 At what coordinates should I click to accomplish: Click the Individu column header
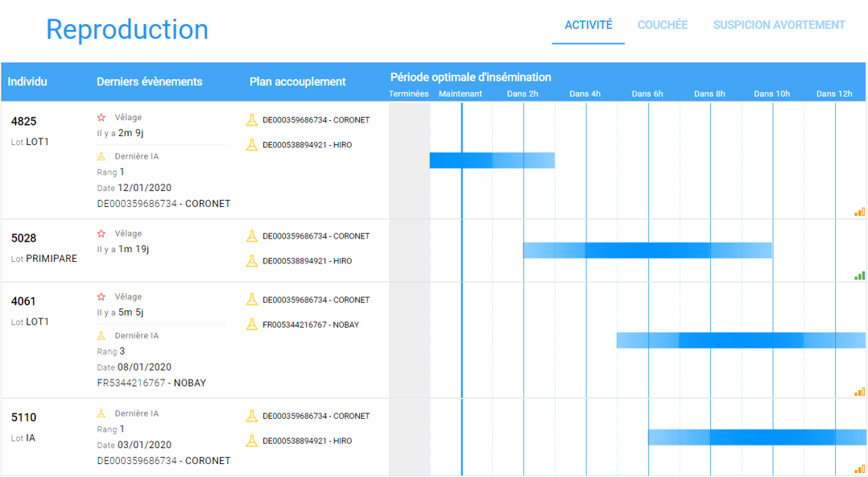coord(27,81)
